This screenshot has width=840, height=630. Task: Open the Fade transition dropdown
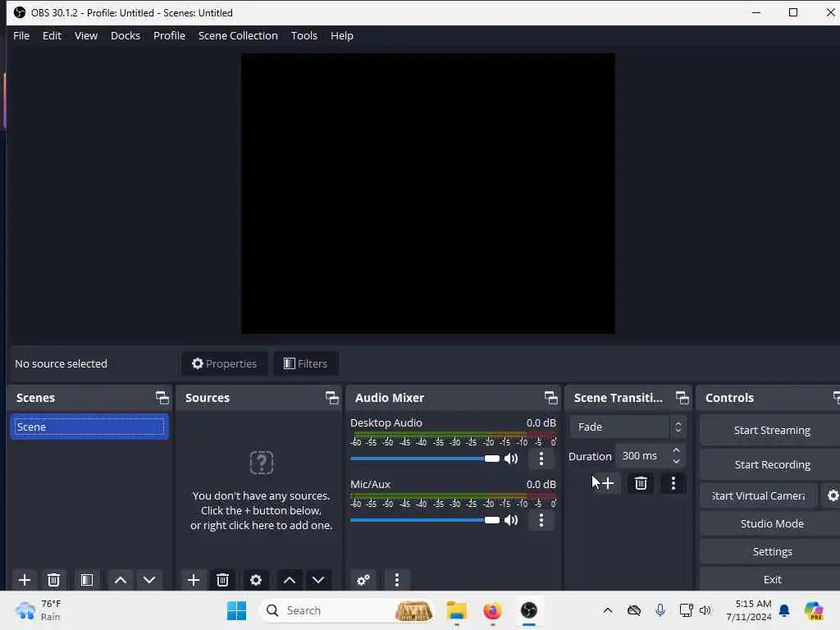(628, 427)
